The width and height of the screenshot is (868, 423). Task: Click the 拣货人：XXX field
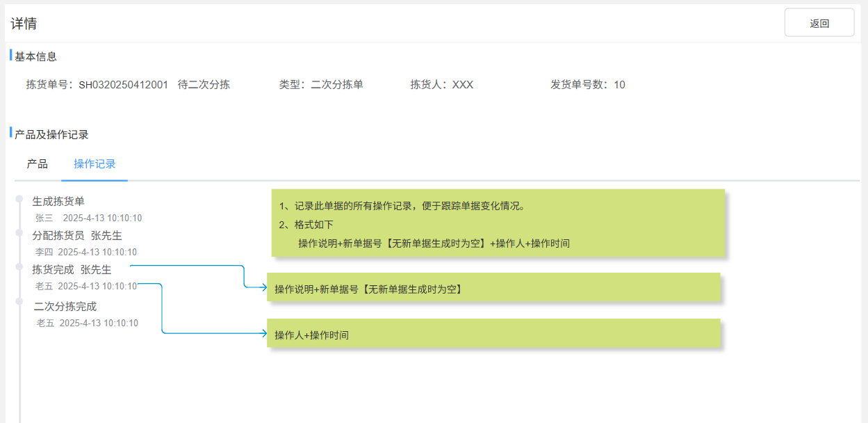pyautogui.click(x=441, y=85)
